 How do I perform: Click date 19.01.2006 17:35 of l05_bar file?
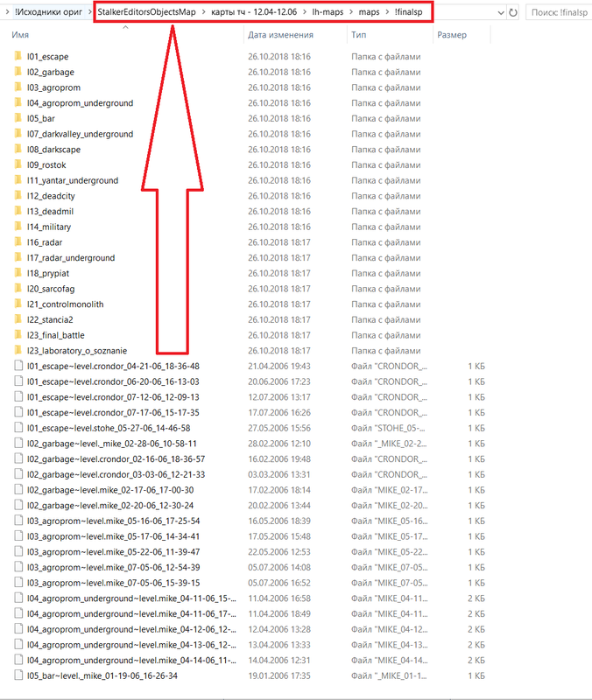point(279,675)
